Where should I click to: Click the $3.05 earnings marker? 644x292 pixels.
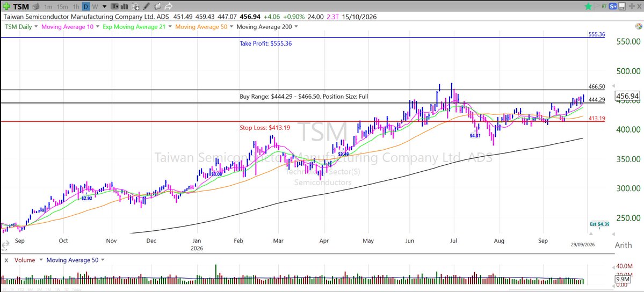click(216, 174)
